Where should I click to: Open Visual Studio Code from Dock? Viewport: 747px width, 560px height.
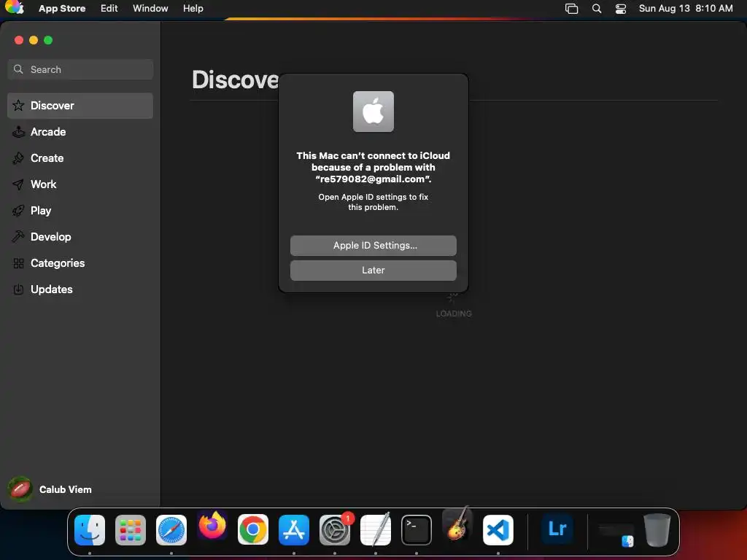(498, 530)
